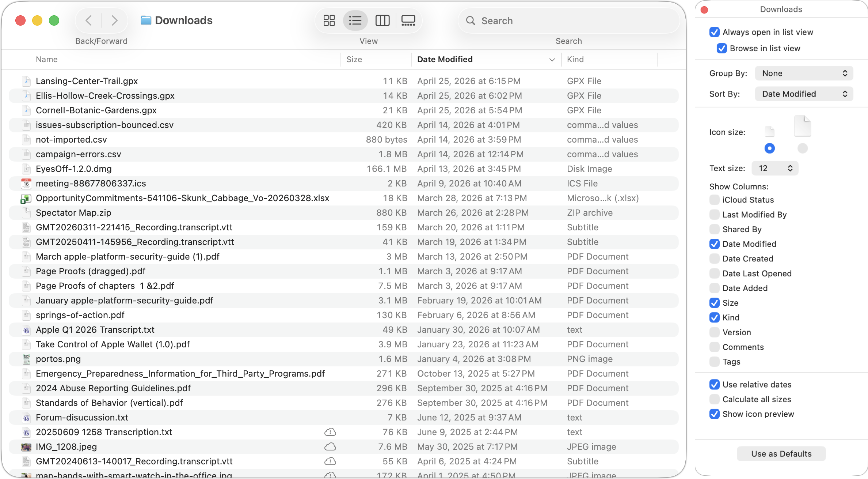Select Take Control of Apple Wallet (1.0).pdf
The image size is (868, 479).
(x=344, y=344)
